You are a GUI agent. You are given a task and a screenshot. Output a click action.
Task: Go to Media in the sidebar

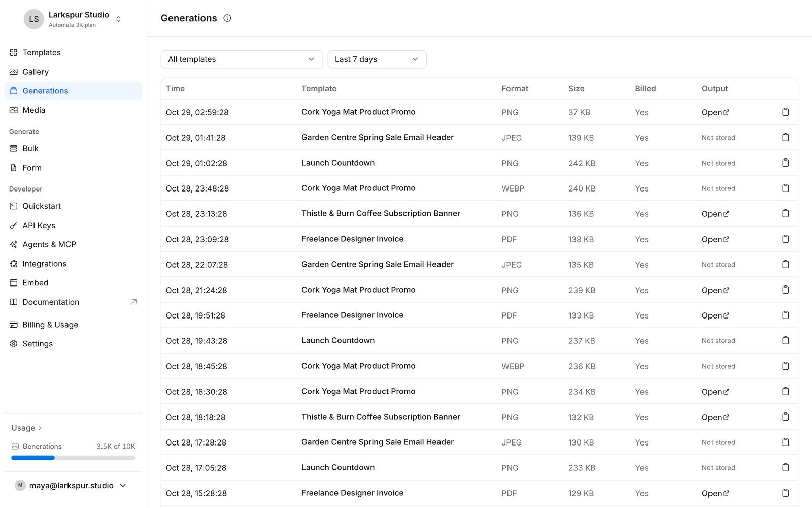[x=73, y=110]
